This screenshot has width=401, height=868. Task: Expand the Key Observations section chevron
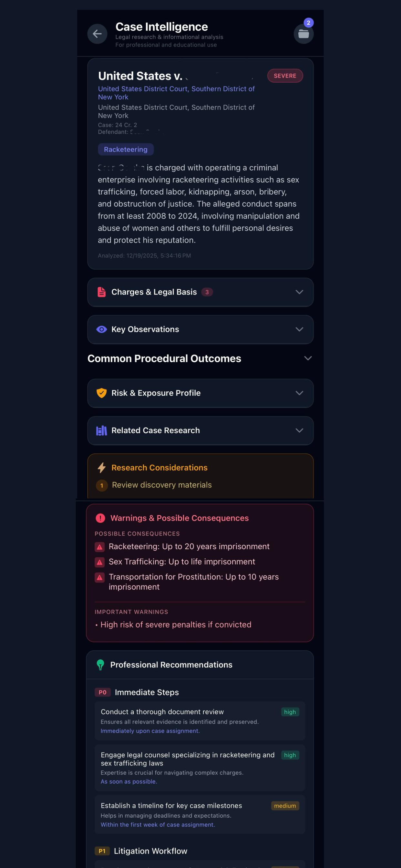(x=299, y=330)
